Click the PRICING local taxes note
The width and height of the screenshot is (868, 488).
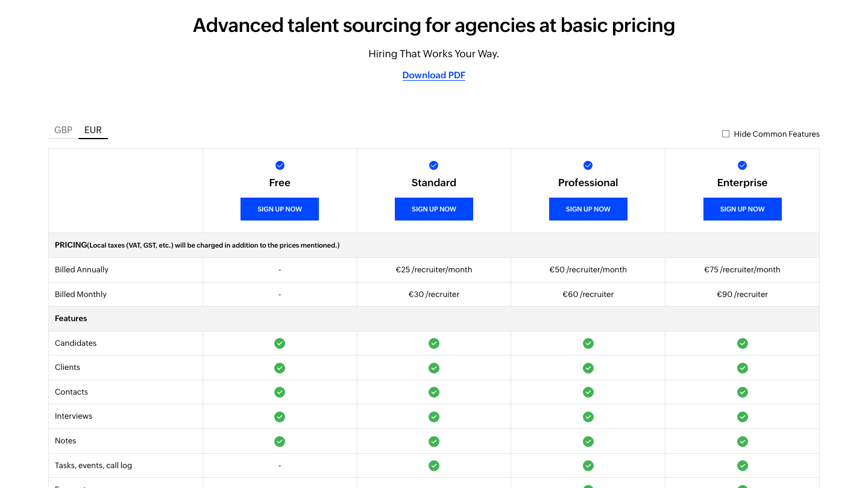197,245
